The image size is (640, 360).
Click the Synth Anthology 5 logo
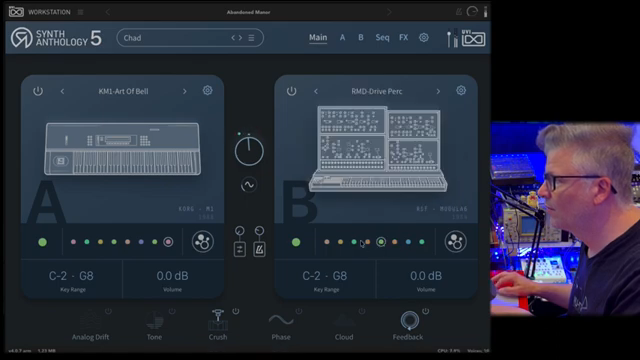56,38
